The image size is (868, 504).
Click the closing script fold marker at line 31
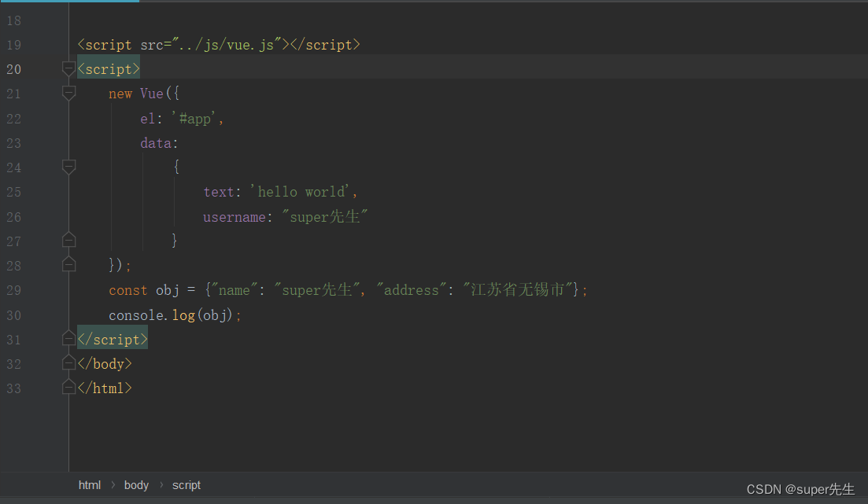(68, 338)
